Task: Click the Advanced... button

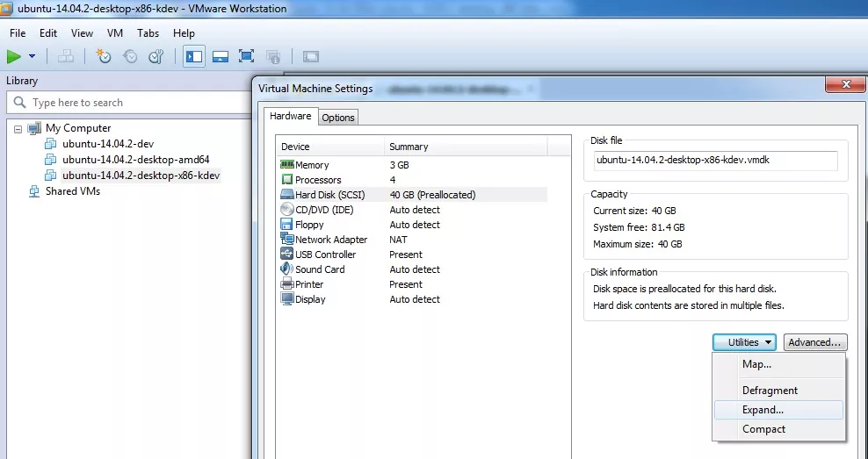Action: (x=815, y=342)
